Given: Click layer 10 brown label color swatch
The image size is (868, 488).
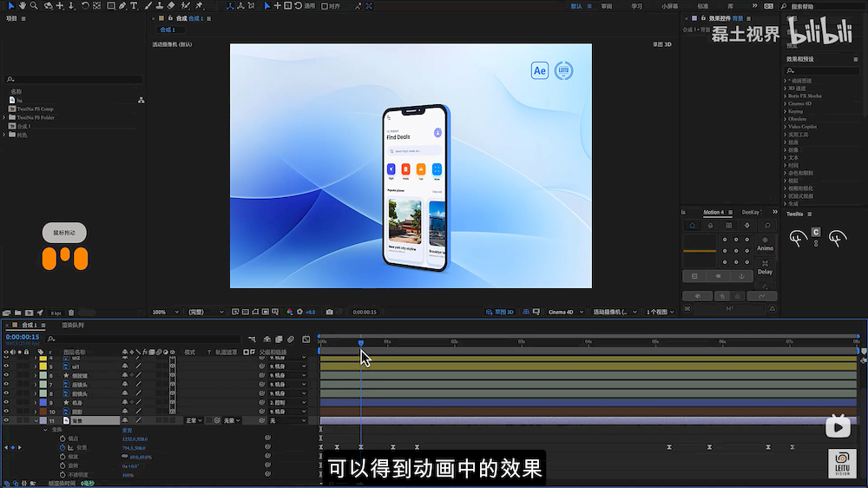Looking at the screenshot, I should tap(43, 412).
